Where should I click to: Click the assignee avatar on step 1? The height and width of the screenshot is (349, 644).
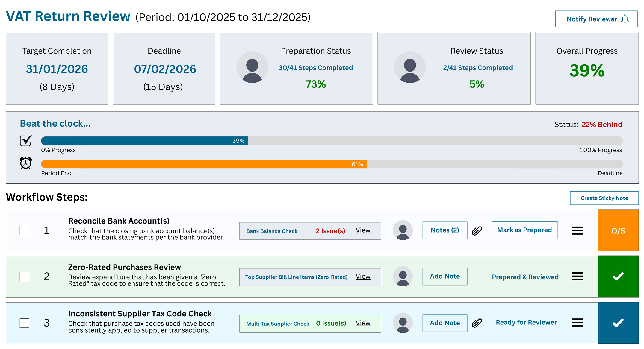(x=403, y=230)
